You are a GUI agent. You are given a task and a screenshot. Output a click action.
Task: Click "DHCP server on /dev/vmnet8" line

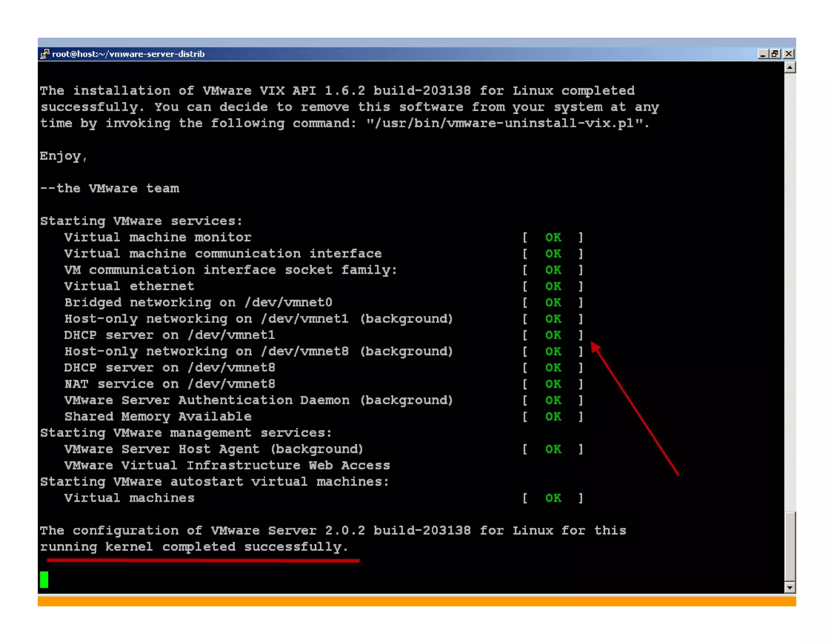pos(169,368)
